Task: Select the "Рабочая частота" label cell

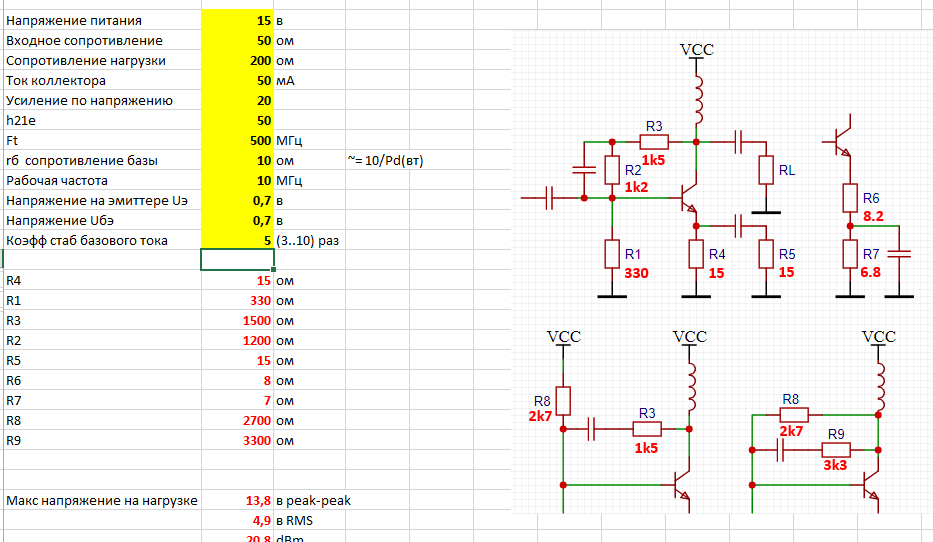Action: 100,180
